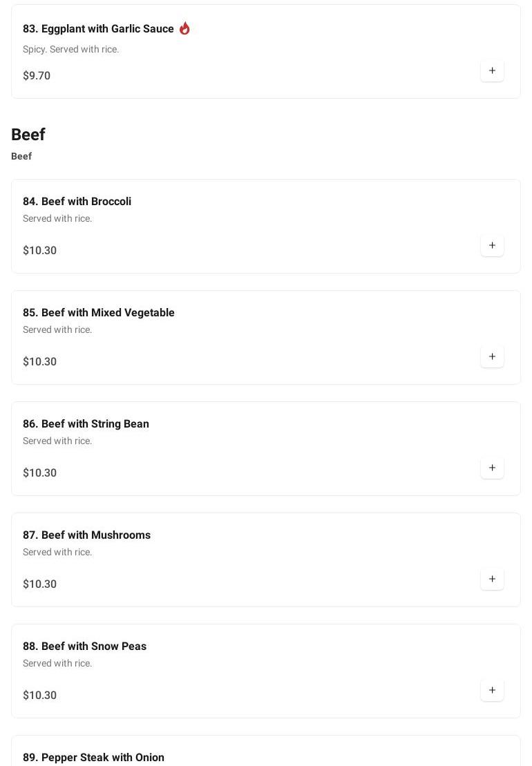This screenshot has width=532, height=766.
Task: Add Beef with String Bean plus icon
Action: [x=492, y=468]
